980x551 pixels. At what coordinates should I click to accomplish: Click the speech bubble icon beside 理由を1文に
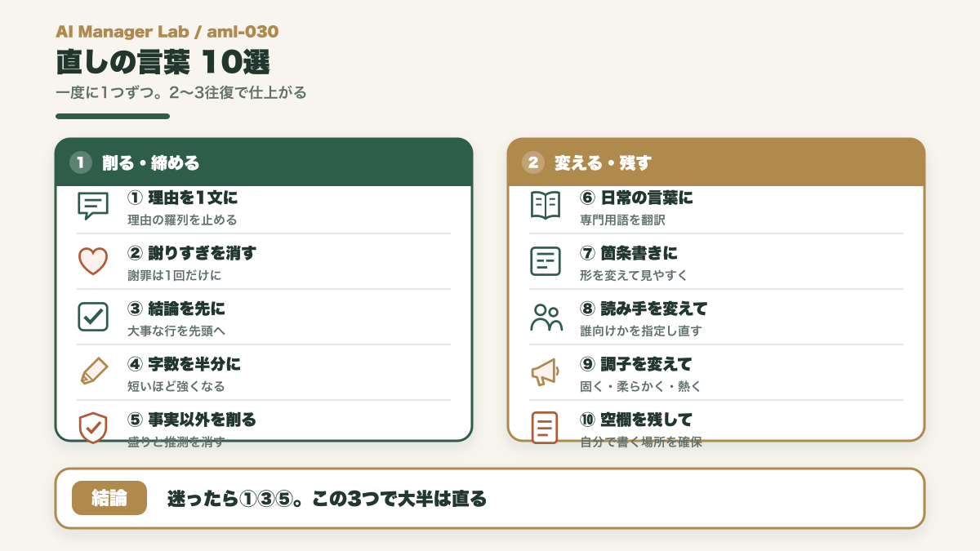[93, 206]
